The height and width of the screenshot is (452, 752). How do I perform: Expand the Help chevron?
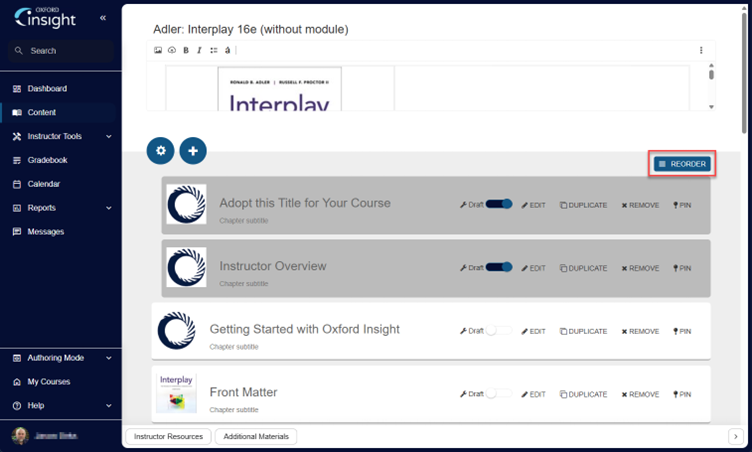point(109,405)
